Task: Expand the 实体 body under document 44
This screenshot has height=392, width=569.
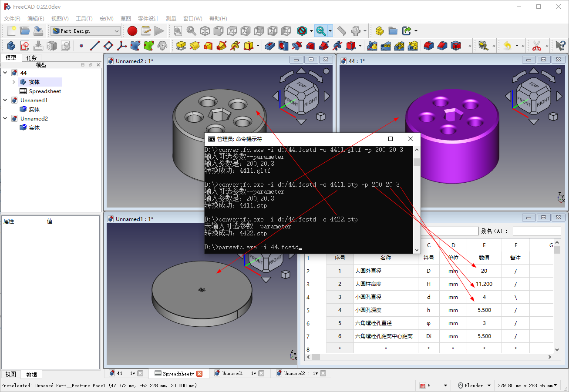Action: [x=14, y=82]
